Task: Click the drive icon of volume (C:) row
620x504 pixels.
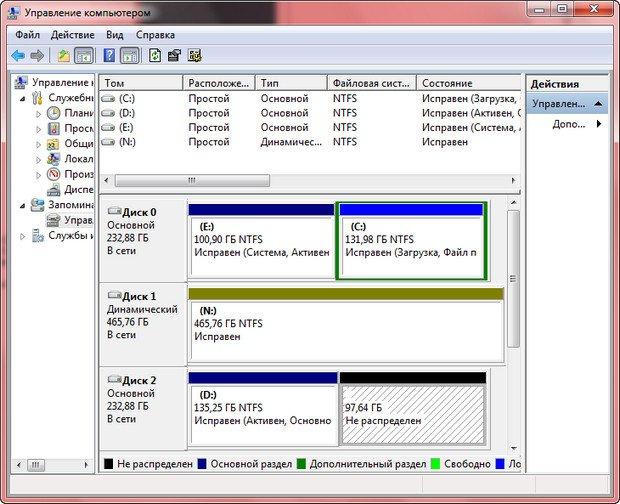Action: pos(108,99)
